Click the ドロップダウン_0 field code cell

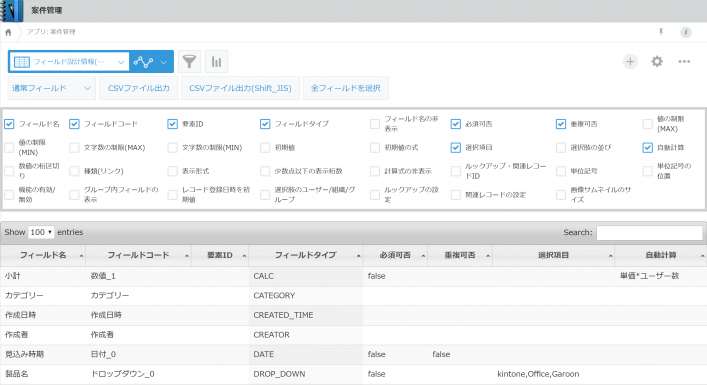pos(138,374)
